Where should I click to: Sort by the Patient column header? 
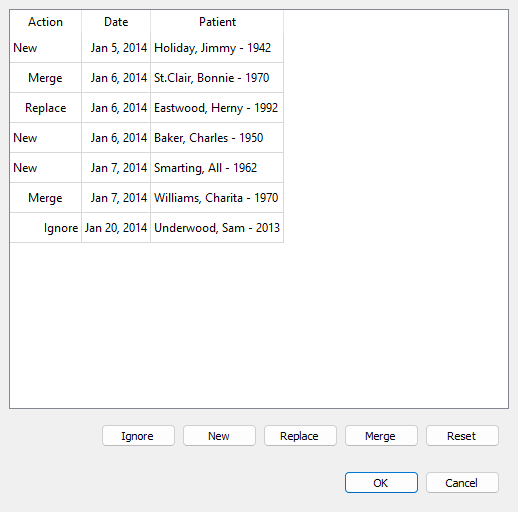(217, 22)
